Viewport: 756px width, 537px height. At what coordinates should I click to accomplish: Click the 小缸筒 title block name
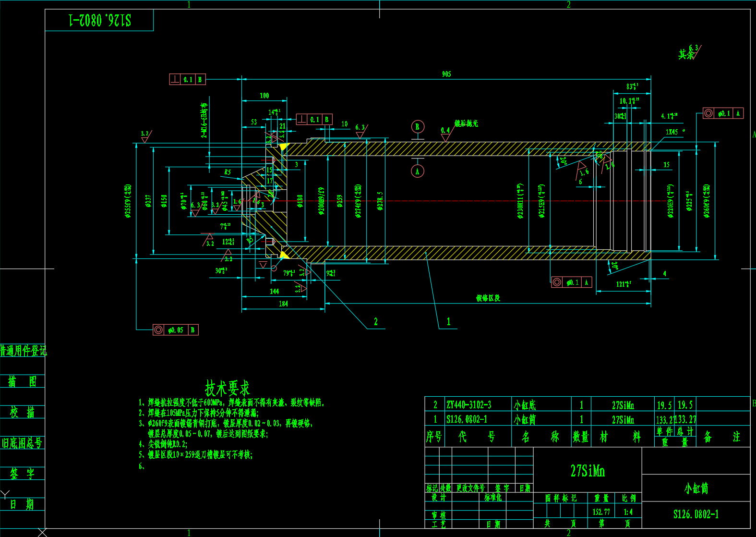696,488
